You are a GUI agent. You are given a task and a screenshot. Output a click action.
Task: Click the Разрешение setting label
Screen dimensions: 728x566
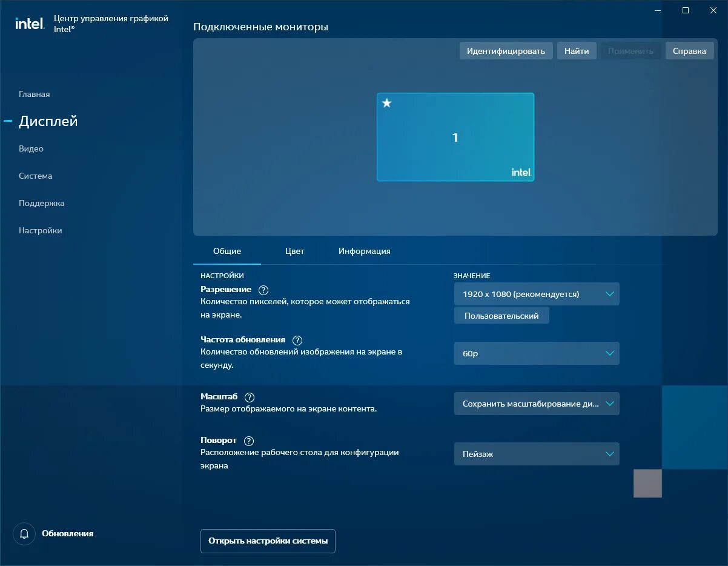(x=226, y=290)
